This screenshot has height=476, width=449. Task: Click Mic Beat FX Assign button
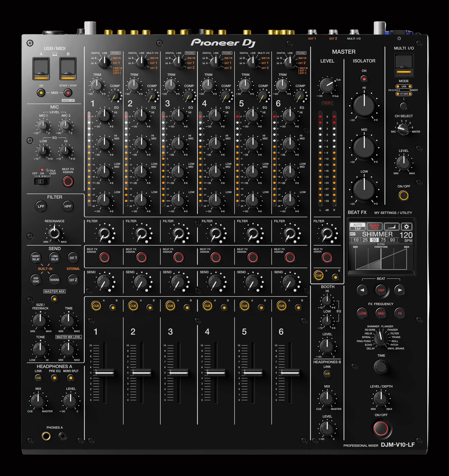point(68,181)
